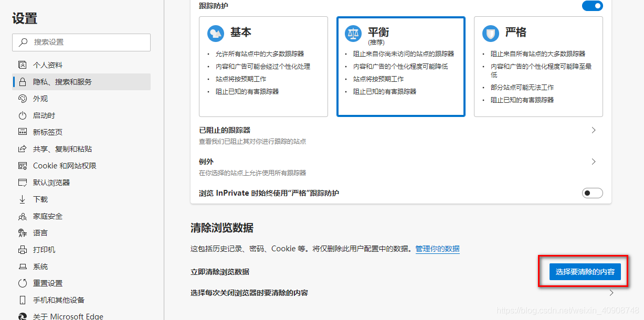This screenshot has width=644, height=320.
Task: Click the Languages (语言) icon
Action: 22,233
